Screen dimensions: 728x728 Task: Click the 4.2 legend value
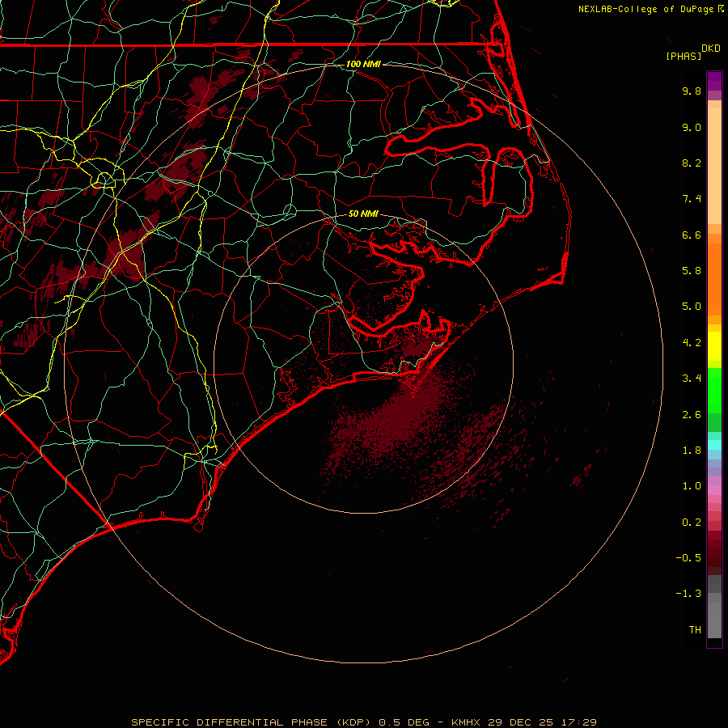[x=692, y=343]
